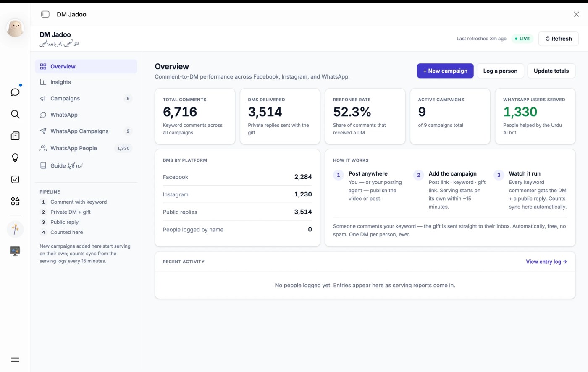Toggle the sidebar panel icon beside DM Jadoo
This screenshot has height=372, width=588.
pyautogui.click(x=45, y=14)
